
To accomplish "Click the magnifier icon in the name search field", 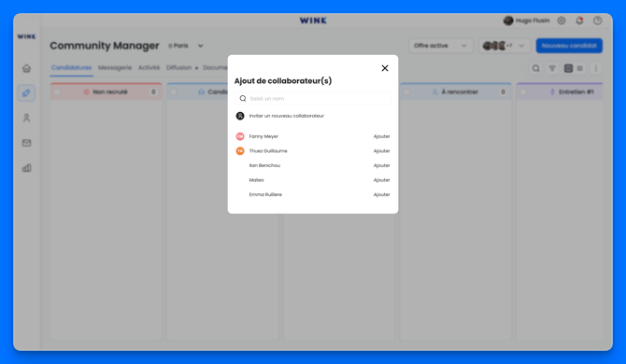I will [243, 99].
